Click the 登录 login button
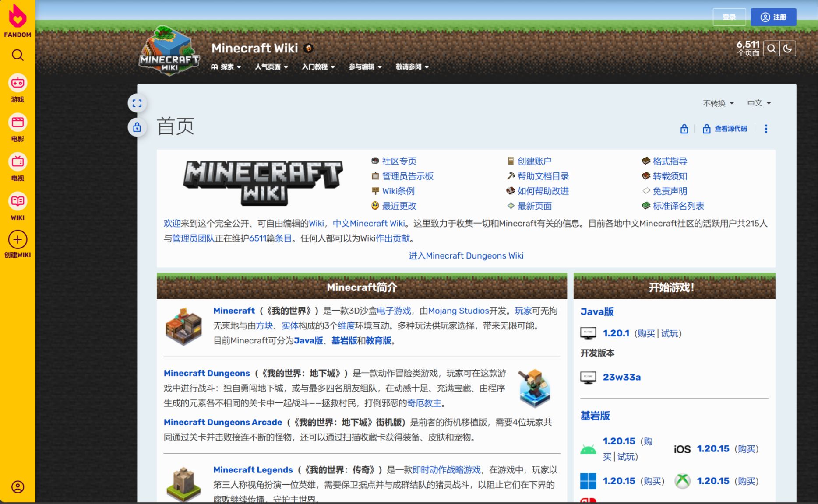Screen dimensions: 818x504 [x=729, y=17]
